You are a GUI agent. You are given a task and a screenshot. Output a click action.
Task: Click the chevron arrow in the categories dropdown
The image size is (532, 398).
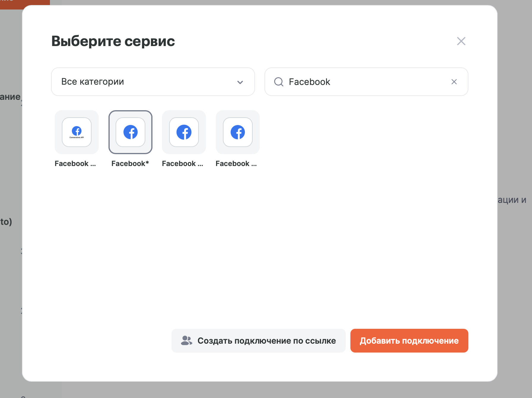[240, 82]
